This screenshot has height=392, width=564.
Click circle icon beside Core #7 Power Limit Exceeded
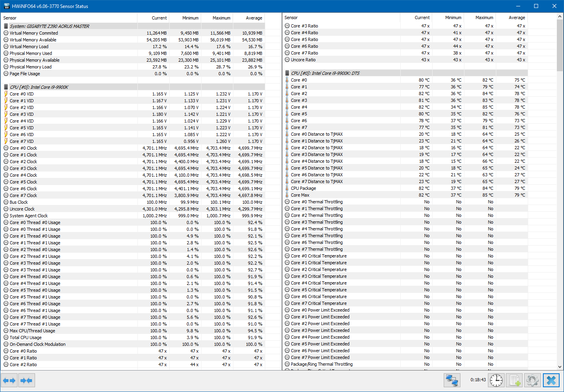coord(287,357)
